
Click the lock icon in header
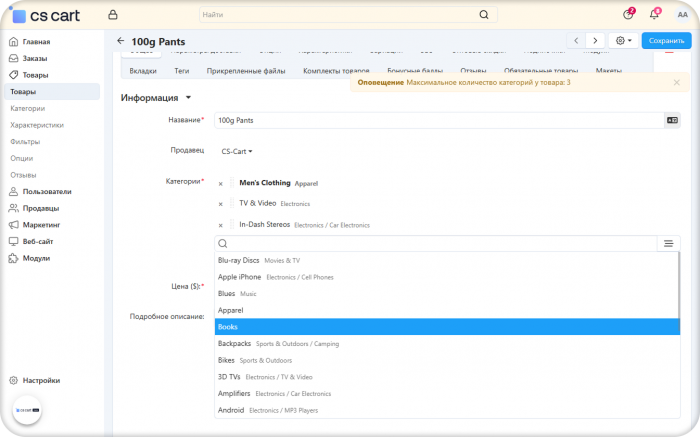click(x=113, y=15)
